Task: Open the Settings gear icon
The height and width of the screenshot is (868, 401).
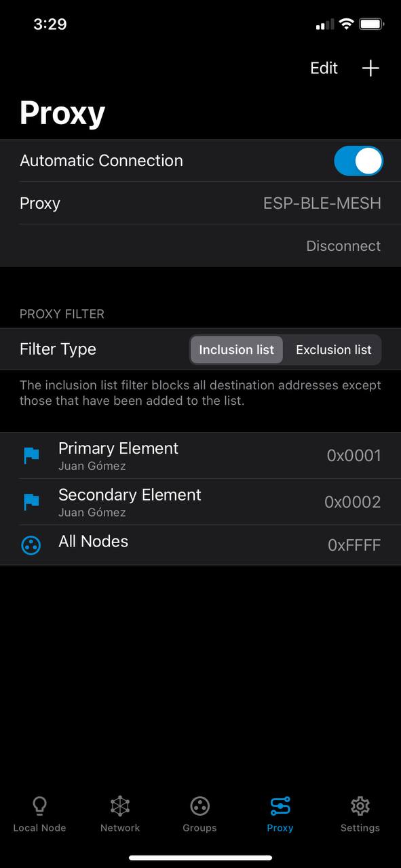Action: 360,806
